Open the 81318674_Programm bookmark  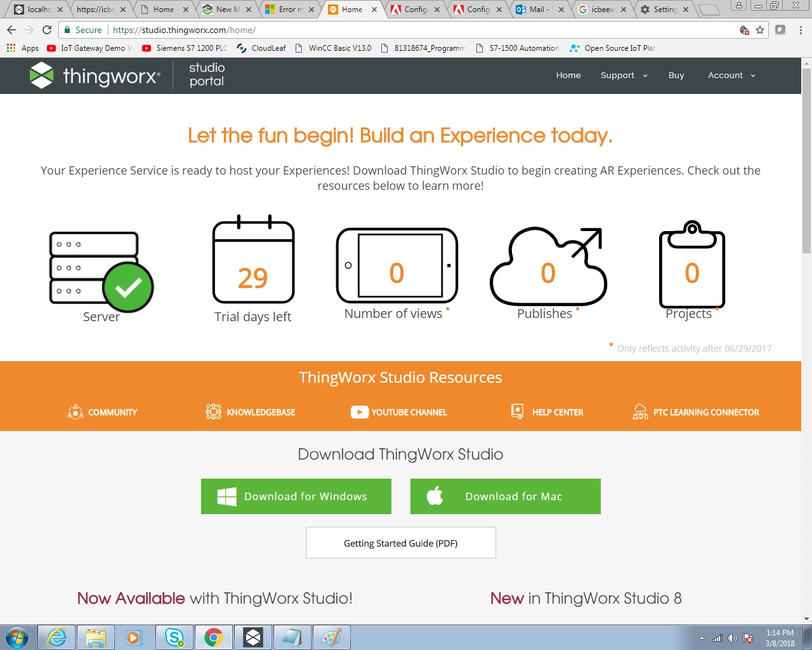pos(423,48)
